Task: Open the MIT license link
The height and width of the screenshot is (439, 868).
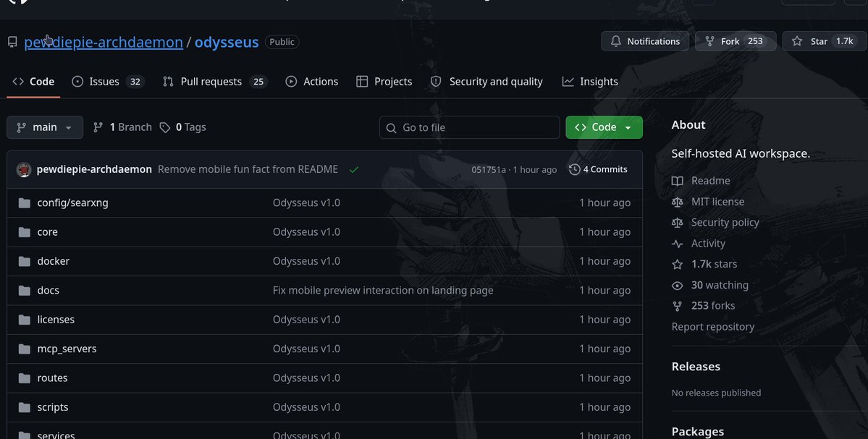Action: pyautogui.click(x=717, y=202)
